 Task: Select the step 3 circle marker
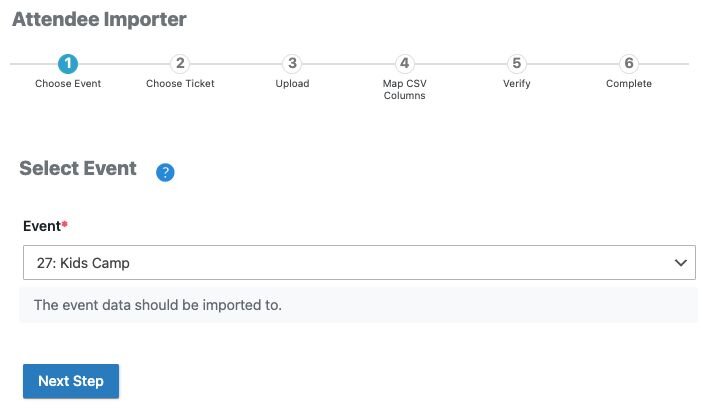292,64
